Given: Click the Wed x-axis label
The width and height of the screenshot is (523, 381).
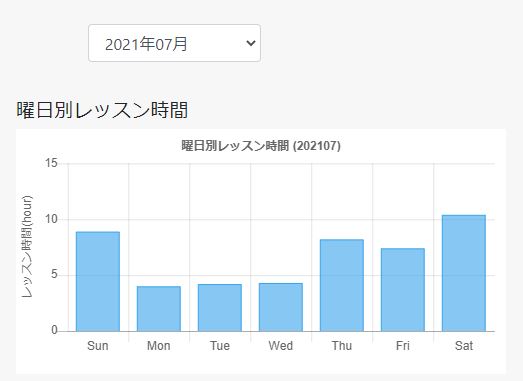Looking at the screenshot, I should click(x=281, y=346).
